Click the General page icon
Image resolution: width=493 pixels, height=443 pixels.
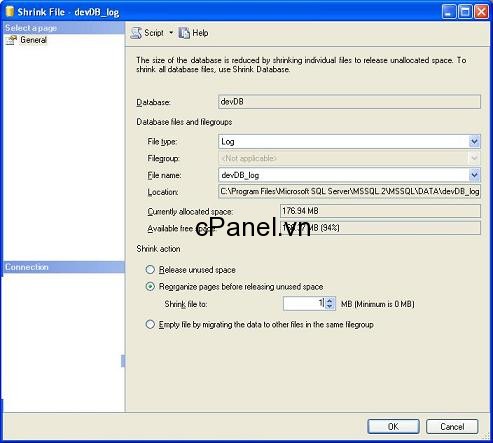[x=11, y=40]
